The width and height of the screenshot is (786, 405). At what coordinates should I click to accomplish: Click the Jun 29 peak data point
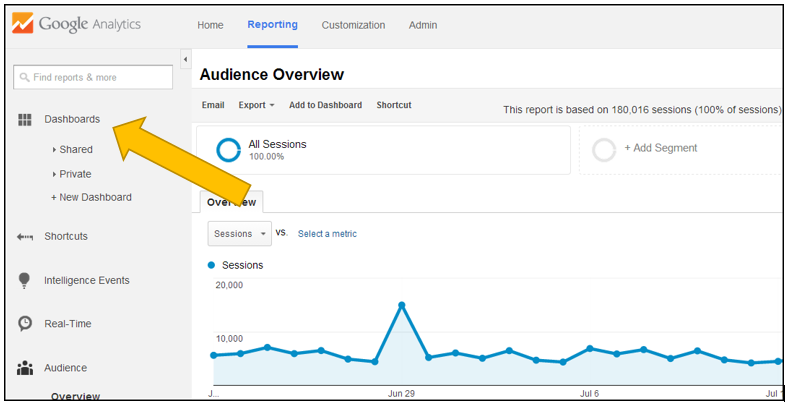pos(401,305)
